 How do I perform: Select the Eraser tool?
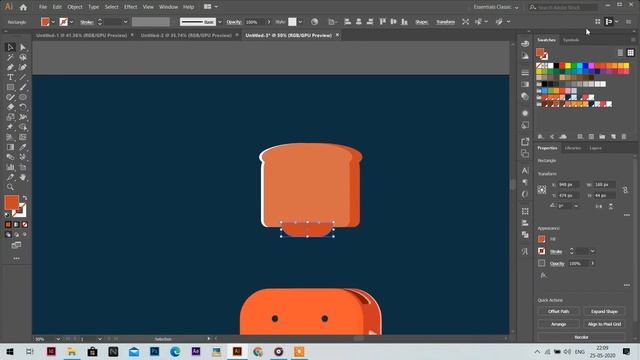point(10,107)
